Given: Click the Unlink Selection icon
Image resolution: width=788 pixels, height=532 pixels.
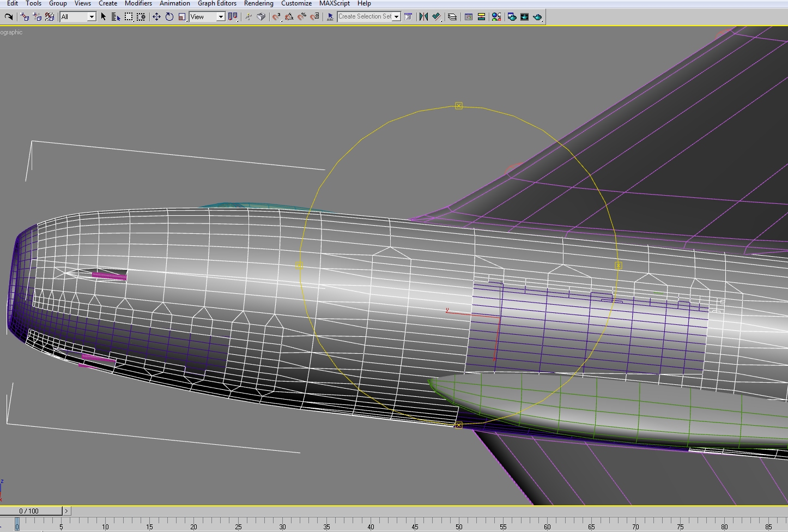Looking at the screenshot, I should tap(37, 17).
